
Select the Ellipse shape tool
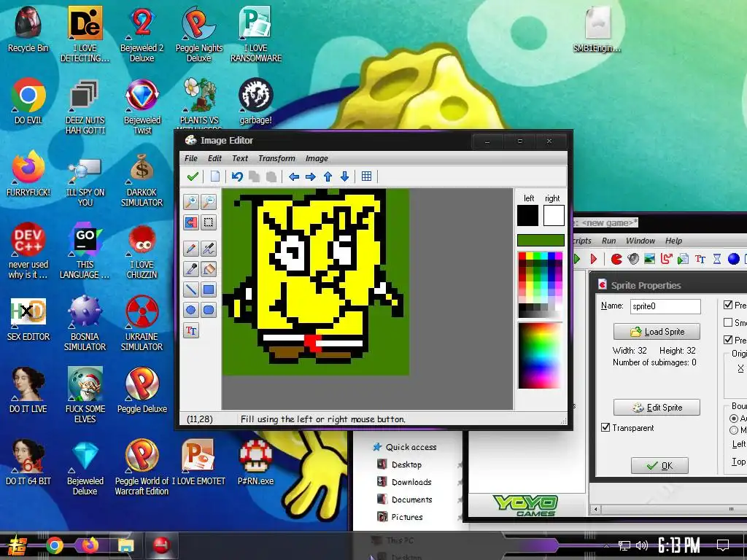point(191,311)
